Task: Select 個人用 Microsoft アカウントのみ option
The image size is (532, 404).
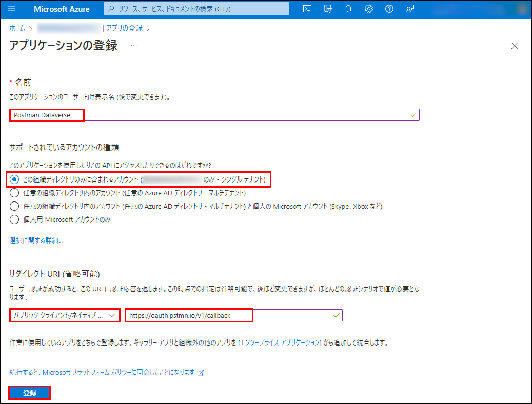Action: coord(14,219)
